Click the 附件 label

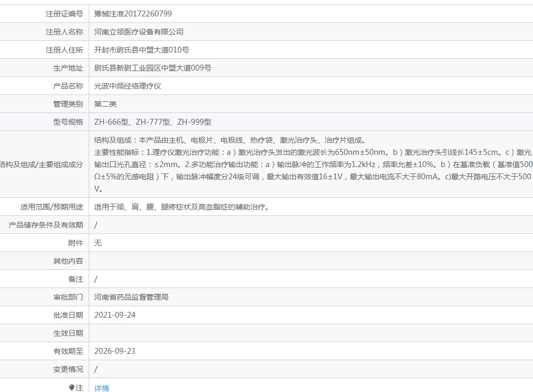pos(75,242)
